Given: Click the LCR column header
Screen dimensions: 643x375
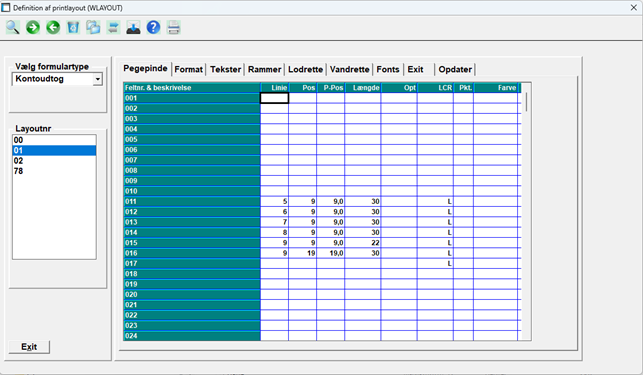Looking at the screenshot, I should tap(436, 88).
